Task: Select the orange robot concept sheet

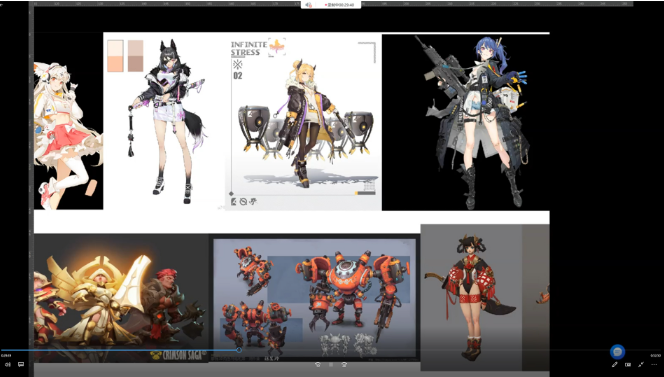Action: click(315, 299)
